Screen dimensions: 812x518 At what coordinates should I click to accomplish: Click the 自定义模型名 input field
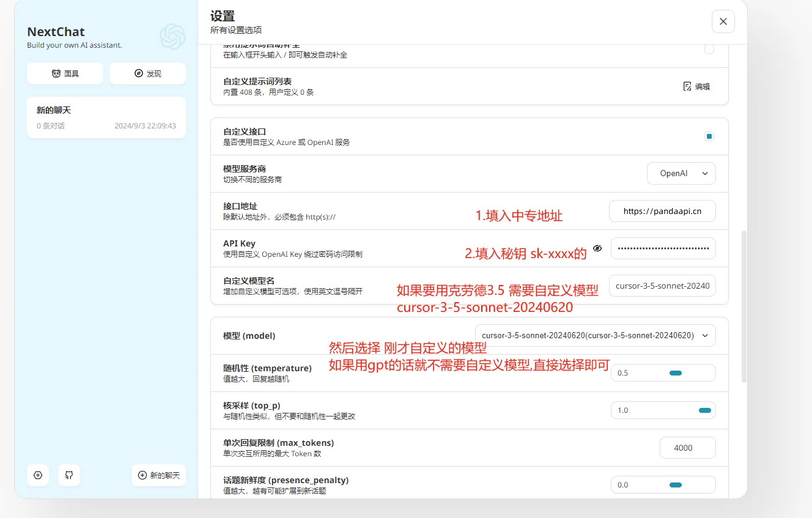coord(663,286)
